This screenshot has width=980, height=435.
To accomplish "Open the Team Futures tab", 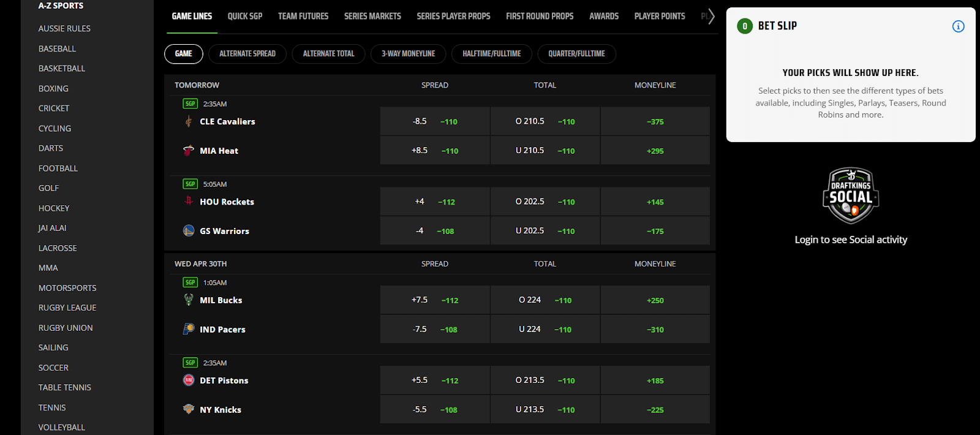I will point(303,17).
